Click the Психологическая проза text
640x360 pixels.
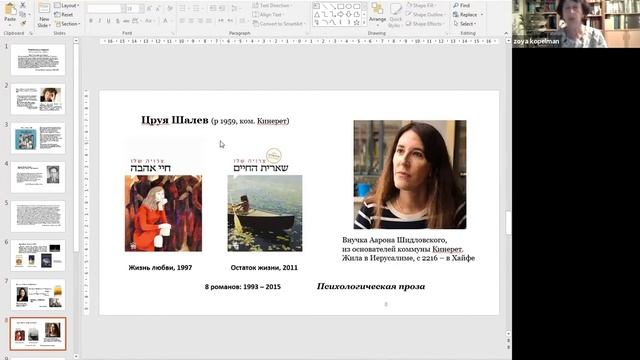point(371,287)
